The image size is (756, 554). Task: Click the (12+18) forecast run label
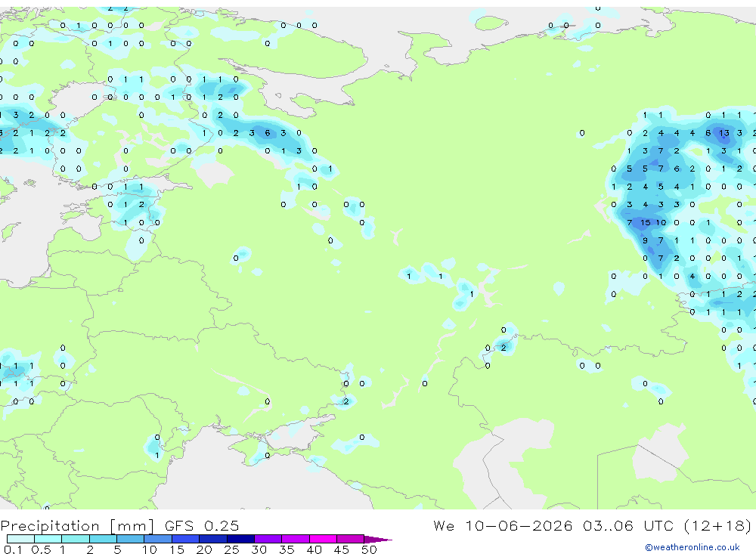click(x=717, y=525)
